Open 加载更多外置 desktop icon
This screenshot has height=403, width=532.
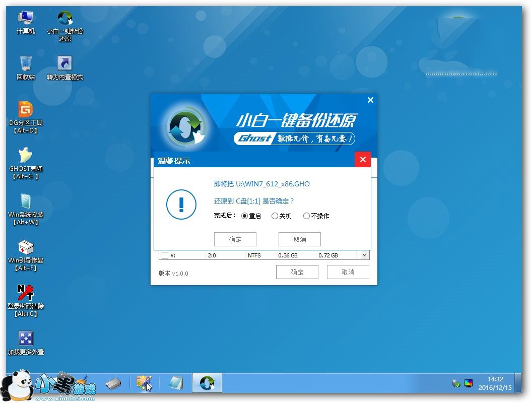point(26,343)
